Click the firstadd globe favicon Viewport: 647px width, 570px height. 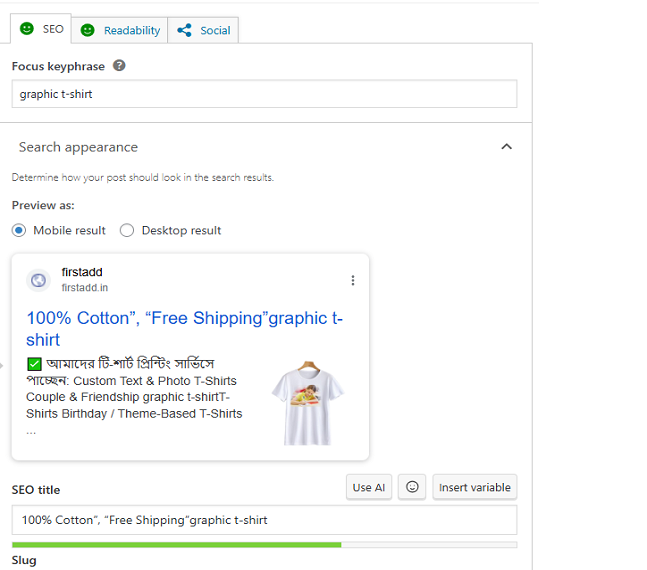click(x=38, y=280)
